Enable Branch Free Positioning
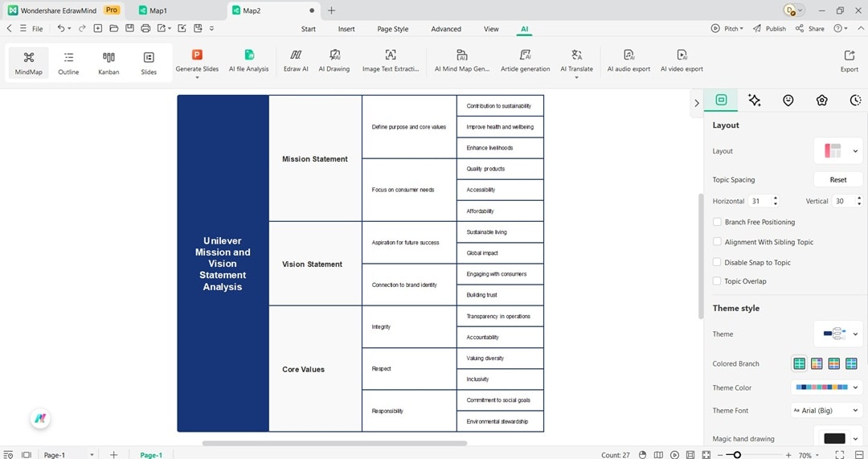This screenshot has width=868, height=459. pos(717,222)
